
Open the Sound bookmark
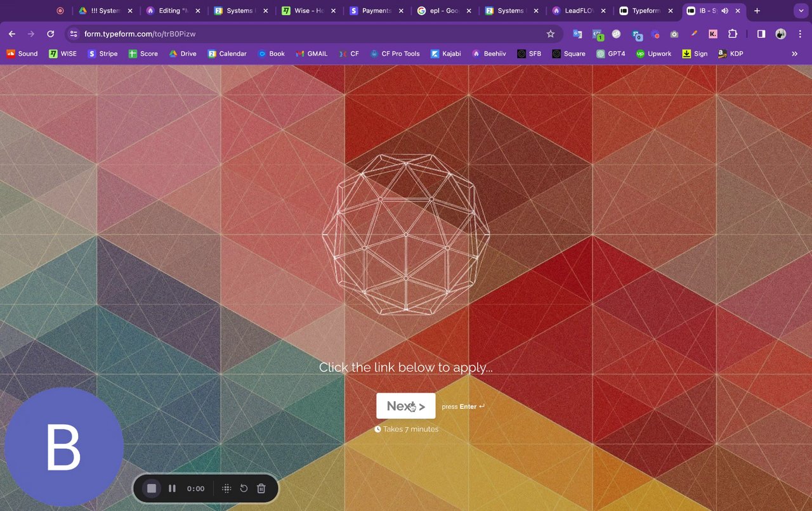22,54
